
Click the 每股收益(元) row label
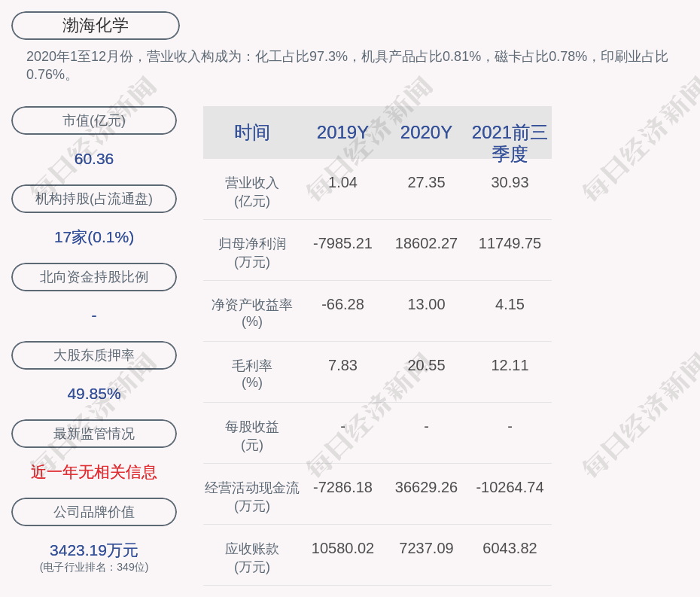pyautogui.click(x=252, y=436)
